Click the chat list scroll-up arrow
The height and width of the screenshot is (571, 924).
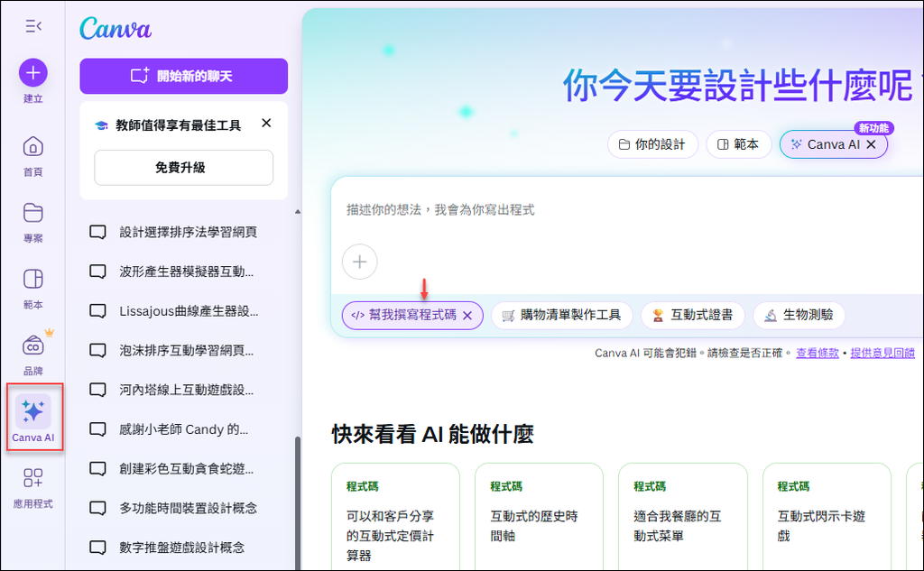(x=298, y=211)
